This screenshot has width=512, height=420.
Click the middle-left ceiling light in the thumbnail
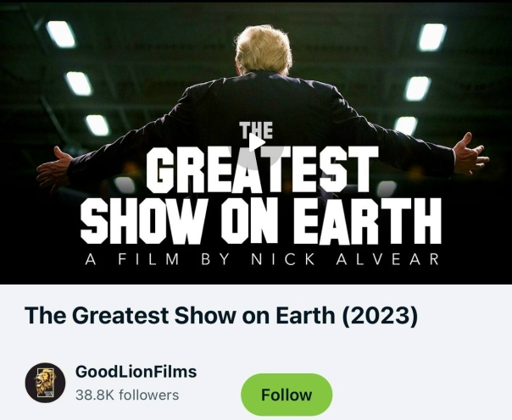click(79, 84)
